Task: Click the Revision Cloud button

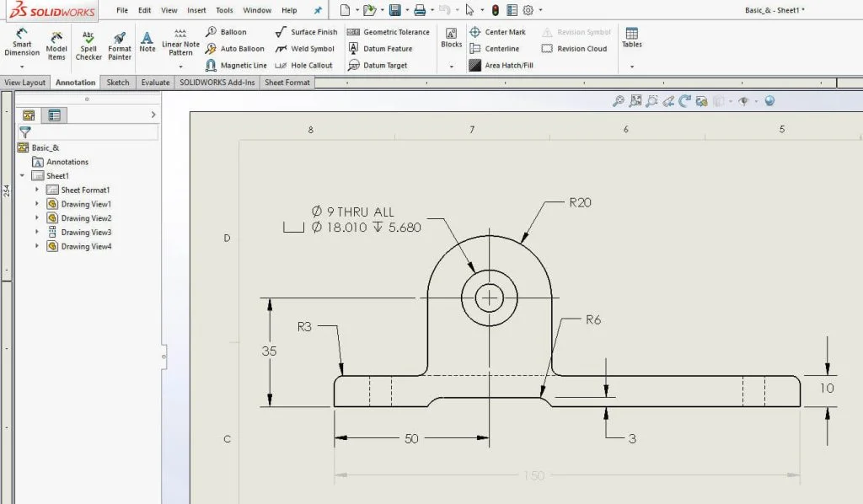Action: [574, 49]
